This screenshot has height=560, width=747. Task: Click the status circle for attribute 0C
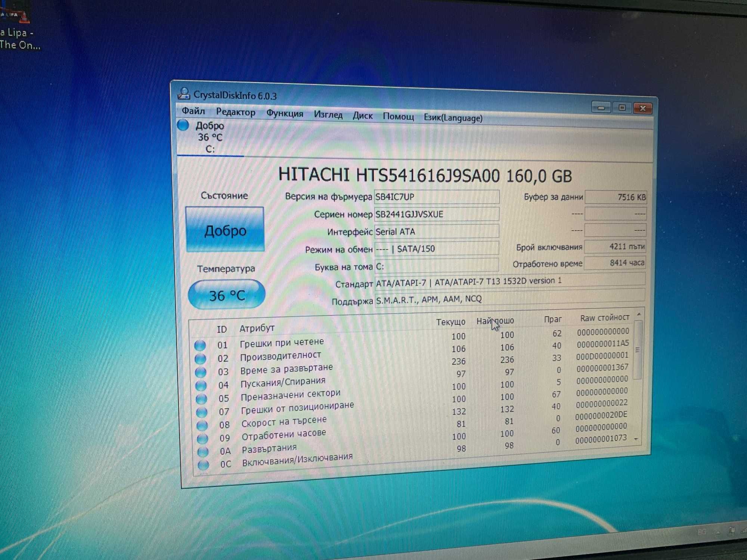click(x=204, y=465)
